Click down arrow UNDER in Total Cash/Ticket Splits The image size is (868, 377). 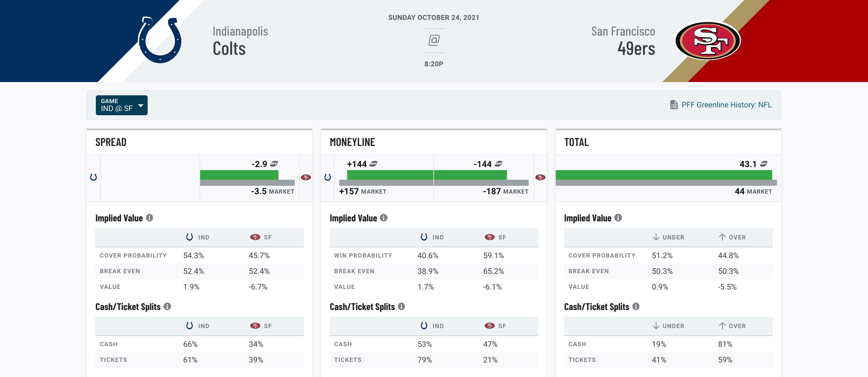(656, 326)
